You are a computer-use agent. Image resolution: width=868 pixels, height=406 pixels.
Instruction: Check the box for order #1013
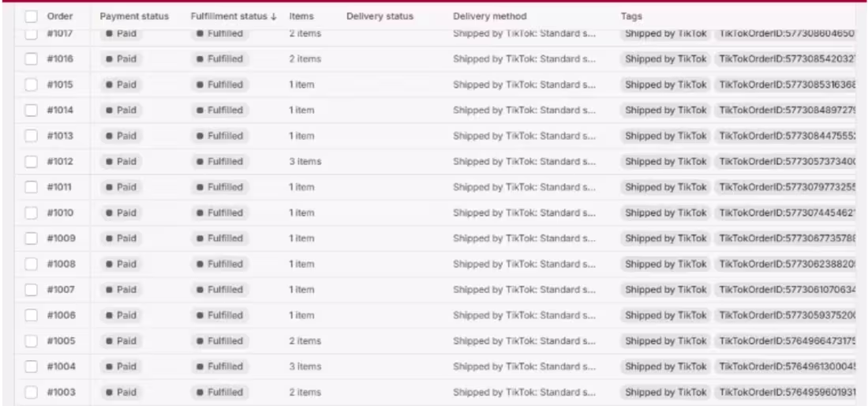point(31,136)
